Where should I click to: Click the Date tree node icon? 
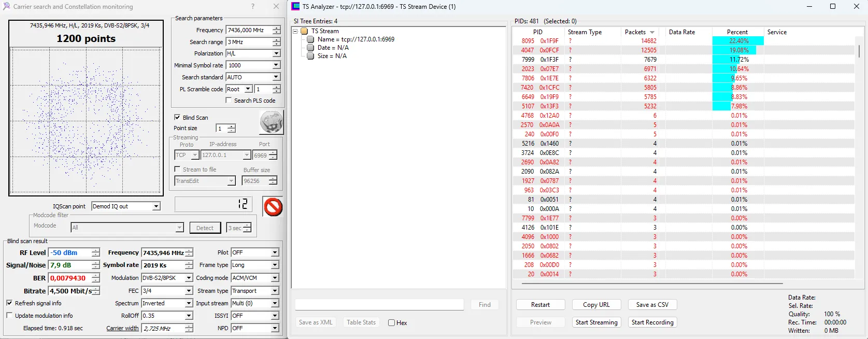pos(310,48)
